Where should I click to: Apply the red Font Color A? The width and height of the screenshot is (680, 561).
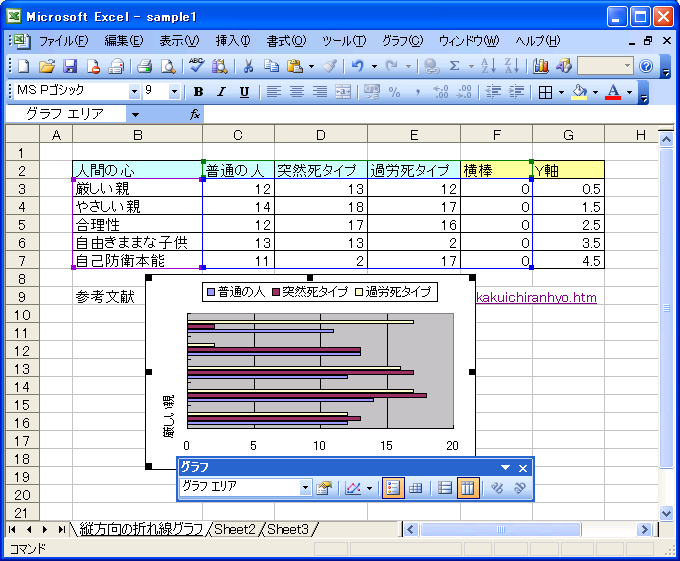click(613, 91)
